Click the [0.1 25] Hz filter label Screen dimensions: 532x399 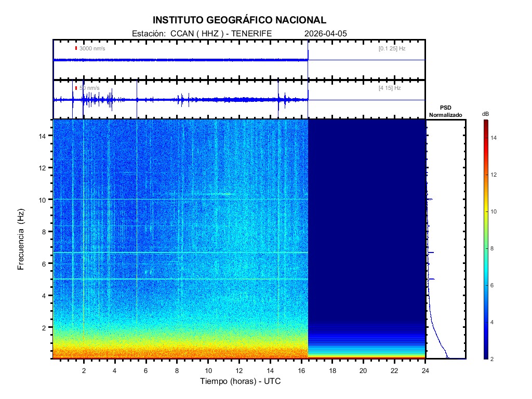pyautogui.click(x=392, y=48)
